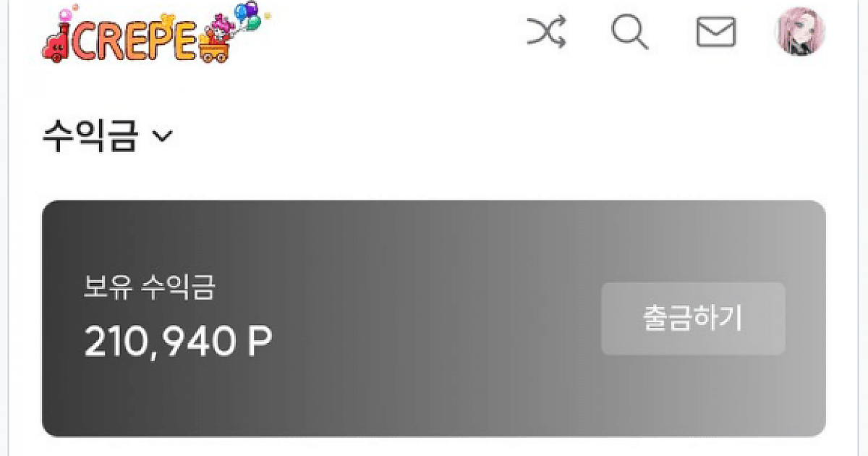
Task: Open the pink-haired profile avatar
Action: click(801, 32)
